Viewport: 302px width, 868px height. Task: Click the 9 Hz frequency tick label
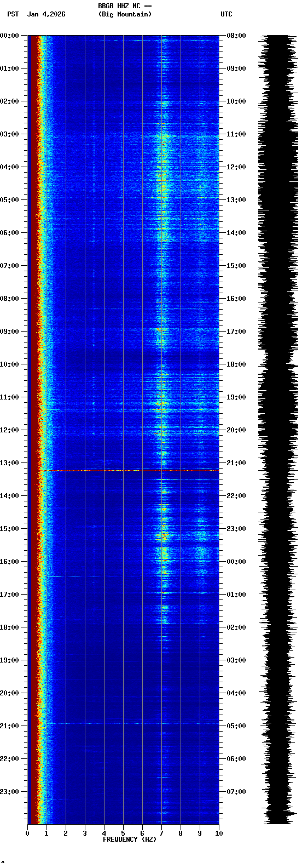(200, 833)
